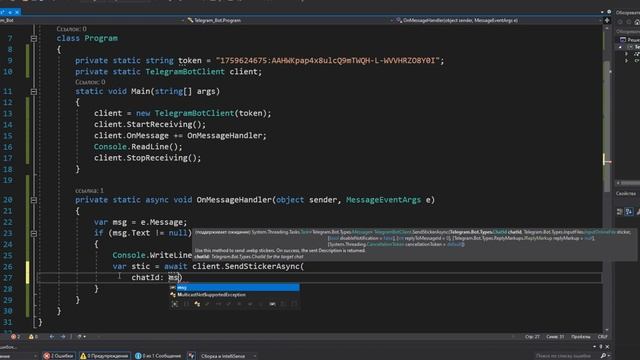
Task: Click the Home icon in Solution Explorer
Action: 637,22
